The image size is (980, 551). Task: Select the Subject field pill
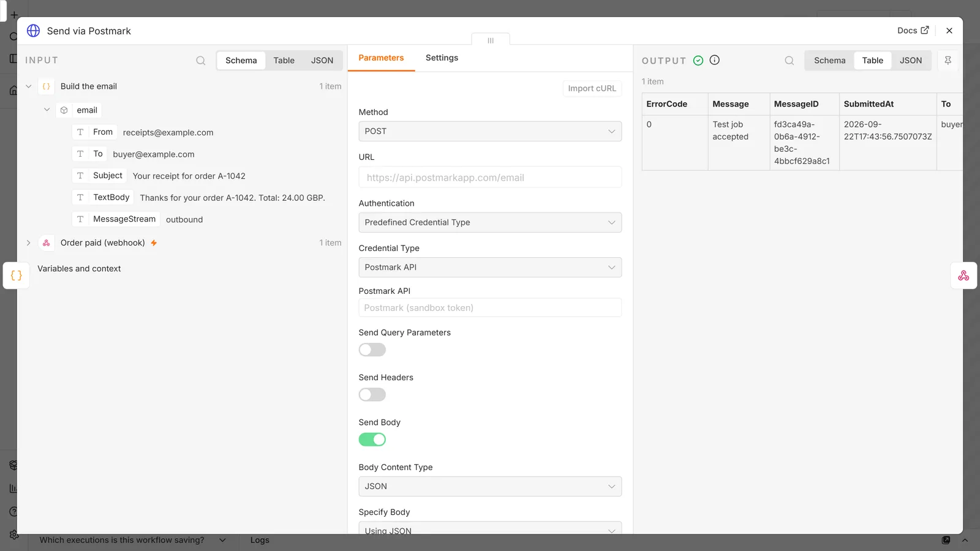click(x=100, y=176)
